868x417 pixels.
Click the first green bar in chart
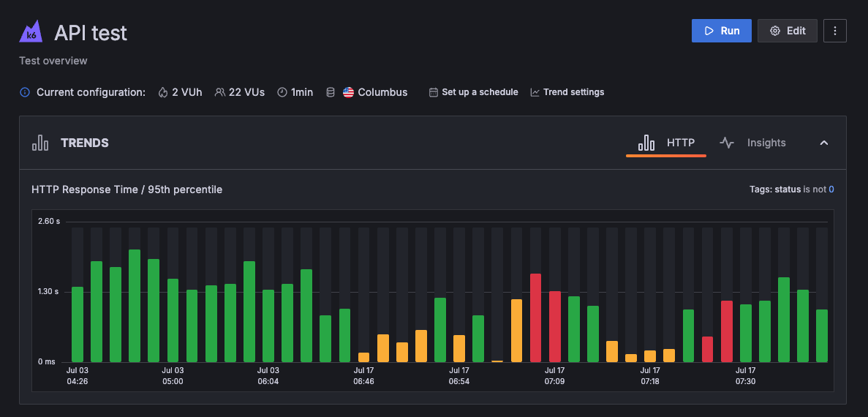pyautogui.click(x=78, y=324)
